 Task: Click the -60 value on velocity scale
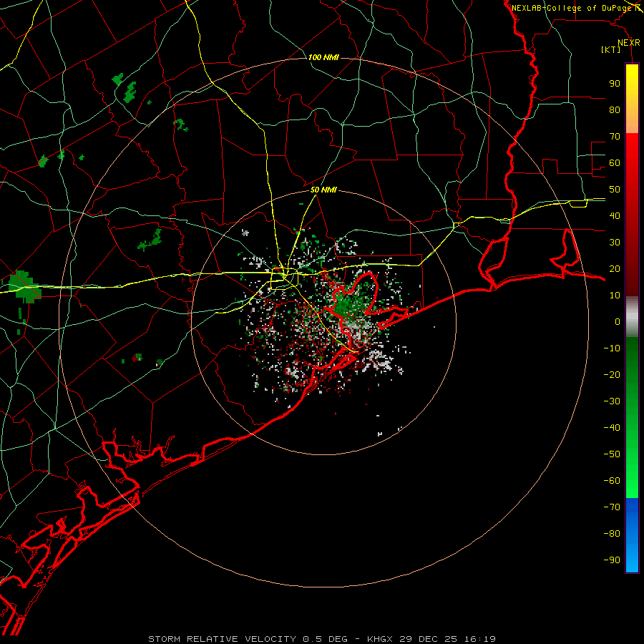point(612,481)
